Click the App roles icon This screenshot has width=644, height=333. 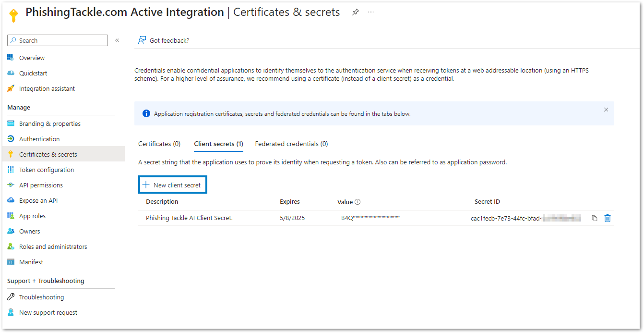click(11, 216)
